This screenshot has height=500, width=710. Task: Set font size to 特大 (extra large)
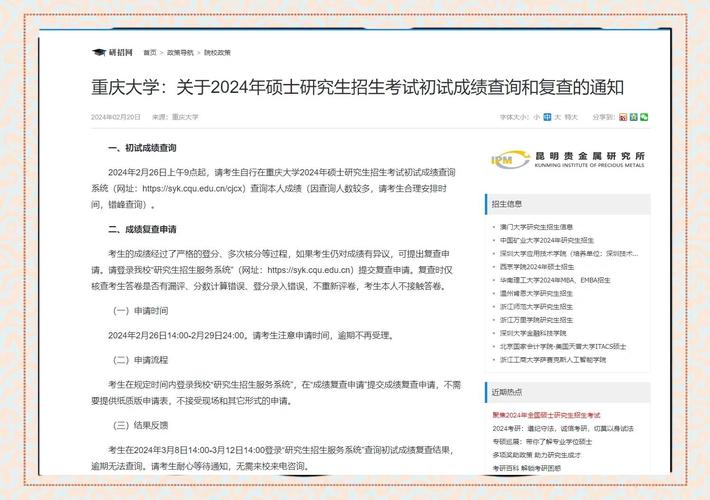coord(571,117)
